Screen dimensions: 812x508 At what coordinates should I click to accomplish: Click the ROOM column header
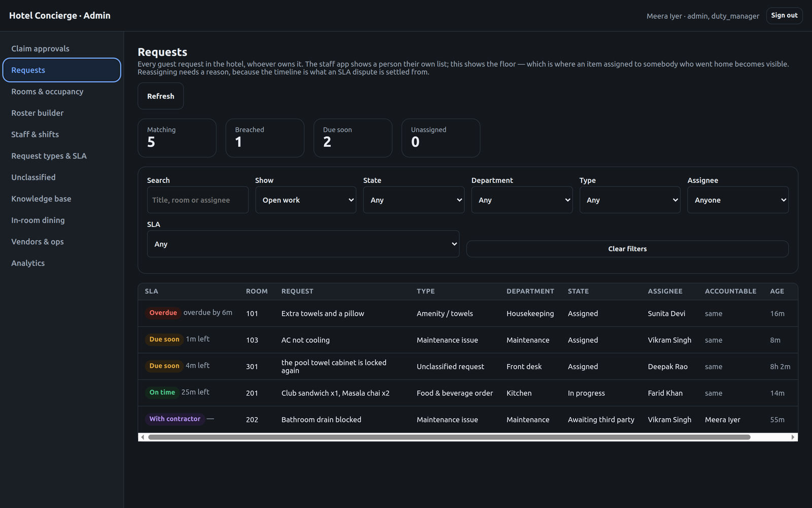pos(256,291)
